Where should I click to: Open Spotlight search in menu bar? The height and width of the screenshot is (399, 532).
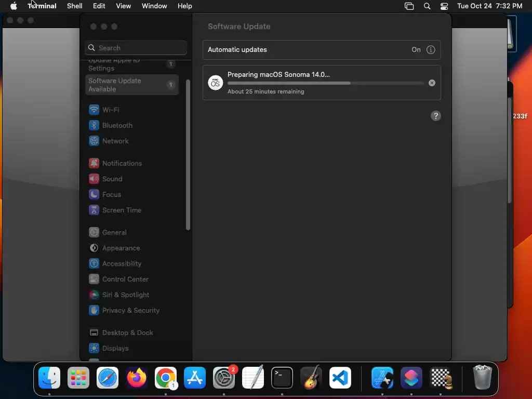point(427,6)
